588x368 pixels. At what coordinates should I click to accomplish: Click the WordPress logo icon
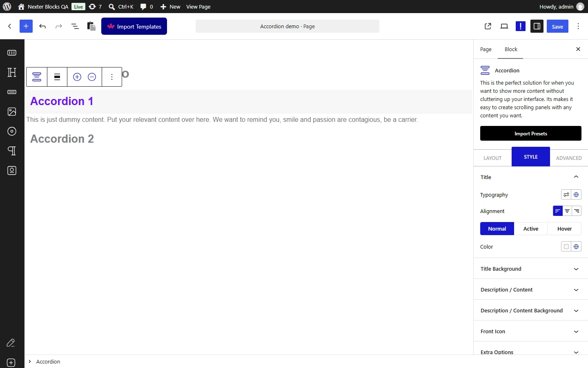pyautogui.click(x=7, y=7)
